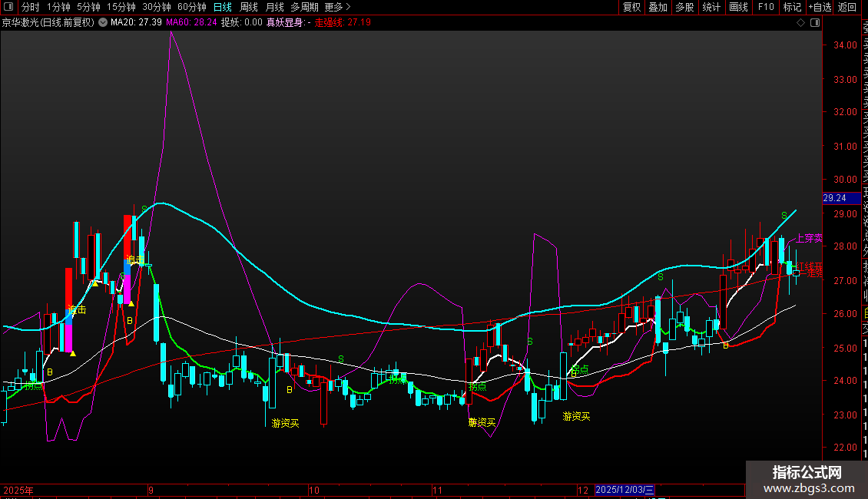Open the 画线 drawing tool

[x=738, y=7]
